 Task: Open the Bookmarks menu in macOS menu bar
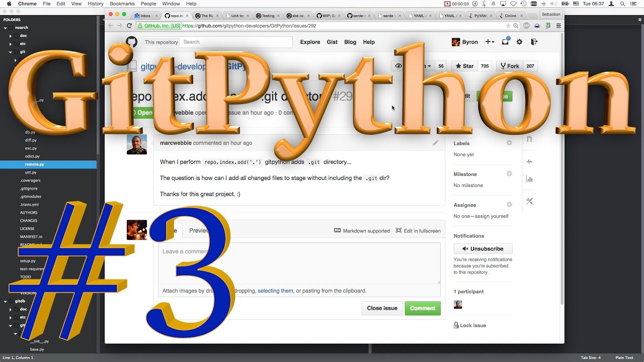click(x=122, y=4)
